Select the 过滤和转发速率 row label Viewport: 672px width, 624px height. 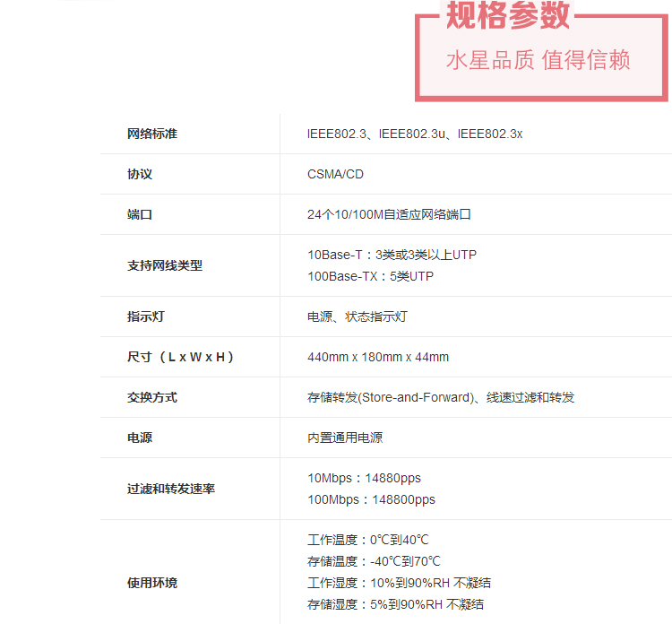point(171,489)
